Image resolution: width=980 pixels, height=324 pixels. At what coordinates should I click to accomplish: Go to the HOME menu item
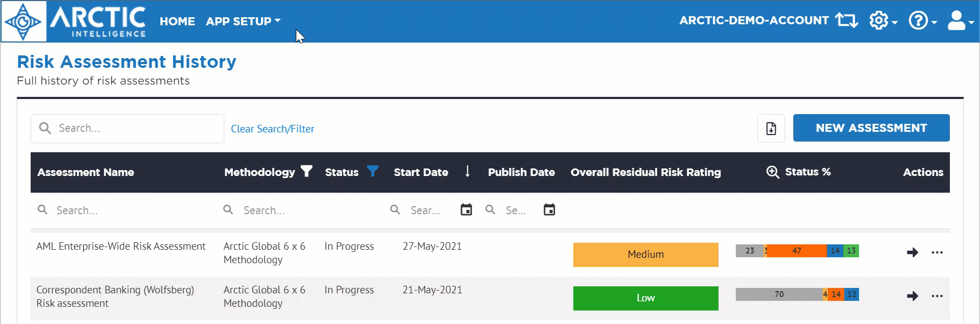[x=177, y=22]
